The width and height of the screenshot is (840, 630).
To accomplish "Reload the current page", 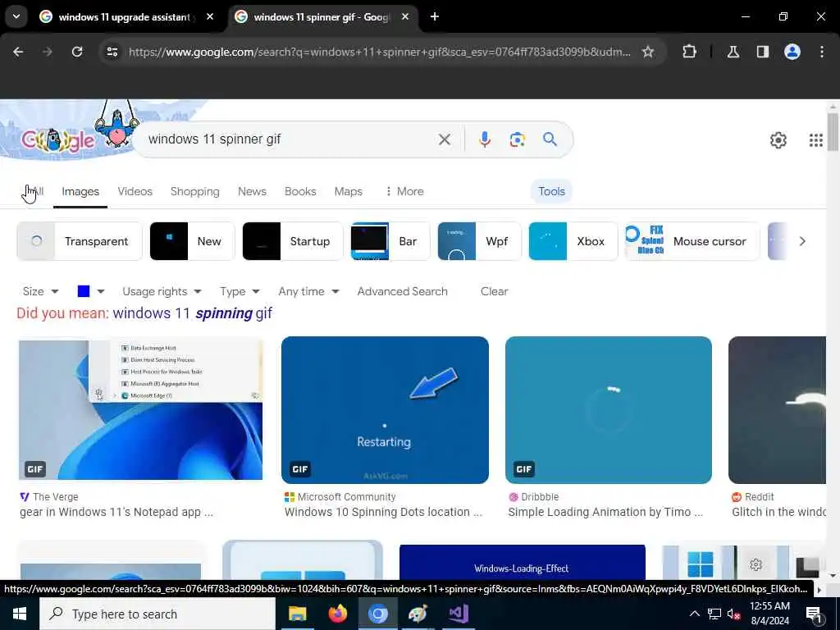I will pyautogui.click(x=77, y=52).
